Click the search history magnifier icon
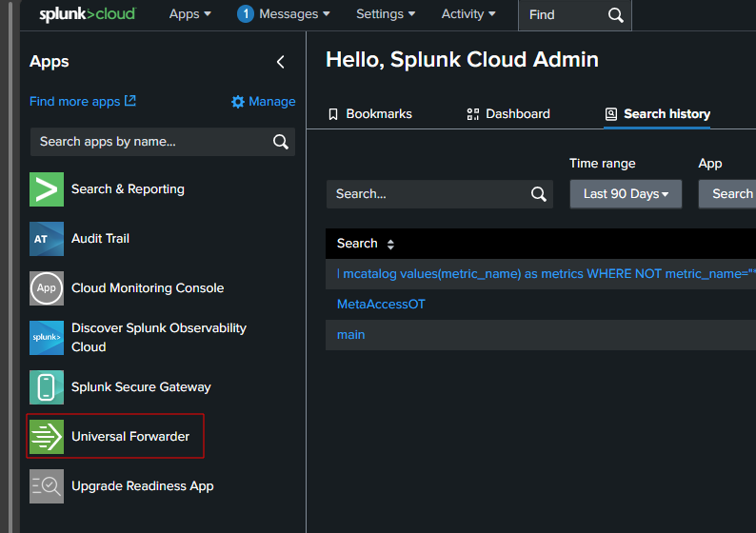Screen dimensions: 756x533 [539, 194]
